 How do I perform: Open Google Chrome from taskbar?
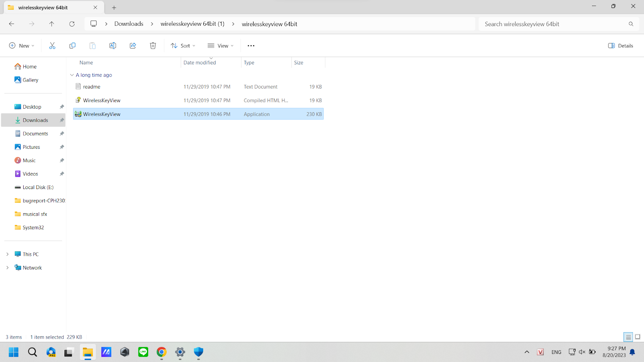pos(161,352)
